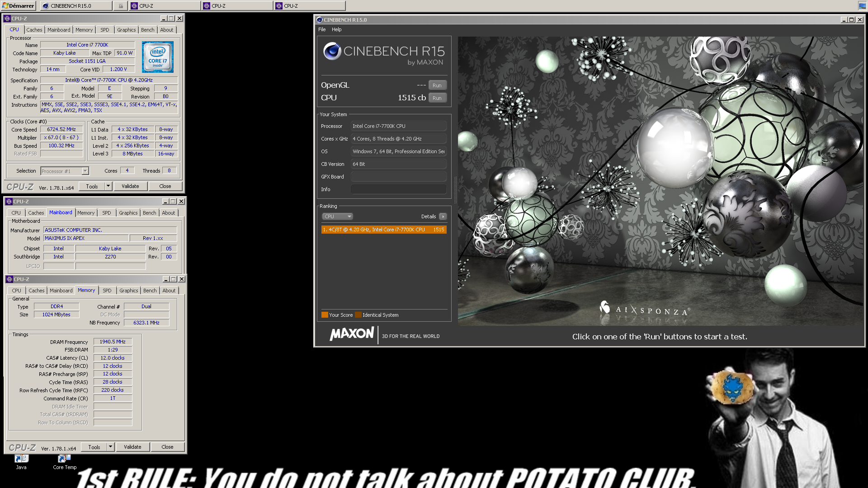Click the manufacturer ASUSTeK COMPUTER INC. field
868x488 pixels.
110,230
